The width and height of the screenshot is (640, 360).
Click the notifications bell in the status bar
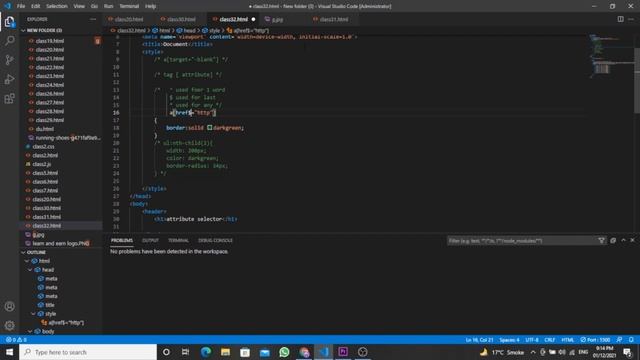[x=631, y=340]
